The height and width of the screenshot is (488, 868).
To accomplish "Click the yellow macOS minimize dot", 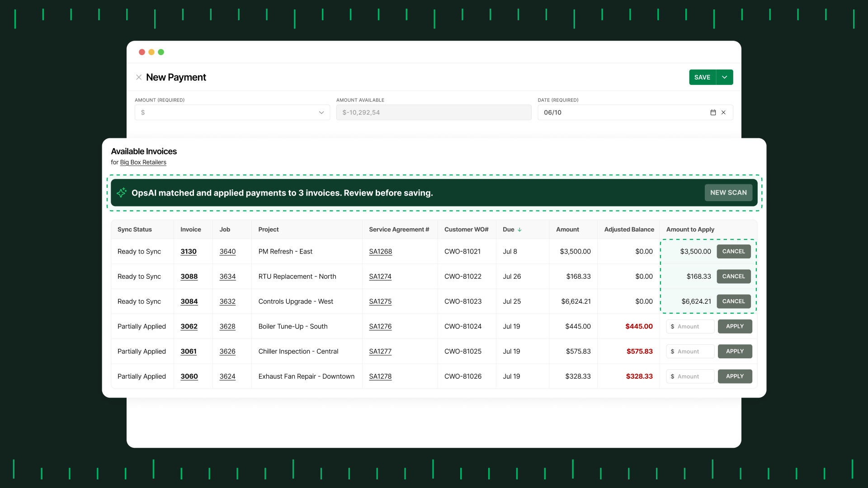I will point(151,52).
